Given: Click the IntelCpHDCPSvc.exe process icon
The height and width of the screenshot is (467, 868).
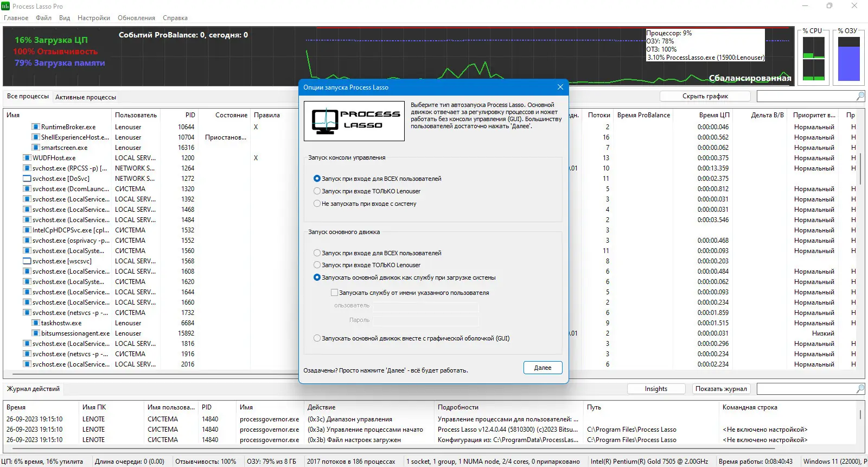Looking at the screenshot, I should point(27,230).
